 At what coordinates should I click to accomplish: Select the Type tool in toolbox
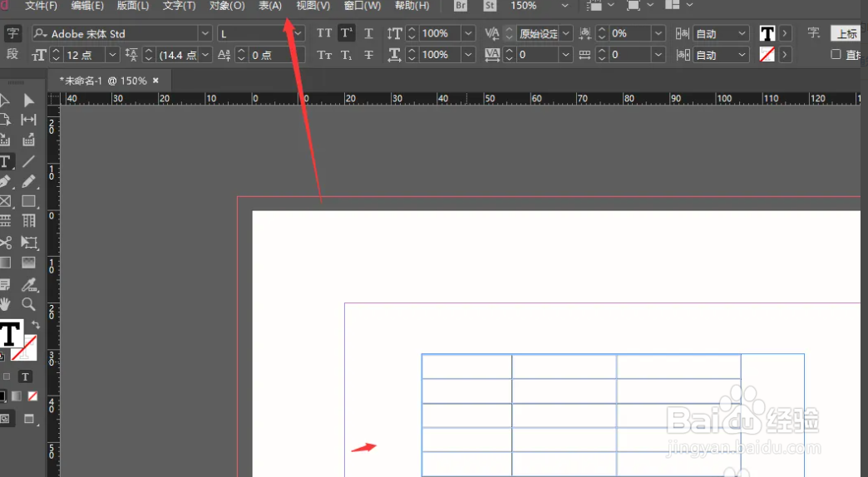6,161
